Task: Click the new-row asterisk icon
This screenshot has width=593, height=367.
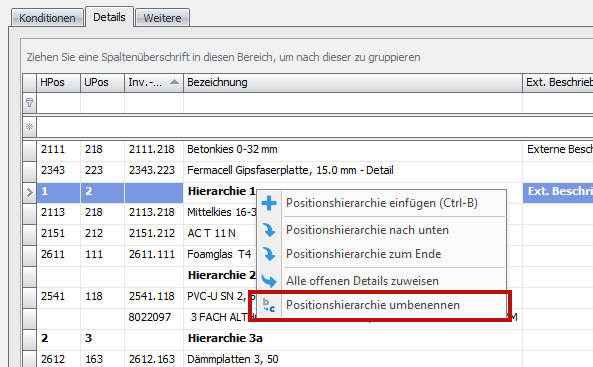Action: tap(29, 127)
